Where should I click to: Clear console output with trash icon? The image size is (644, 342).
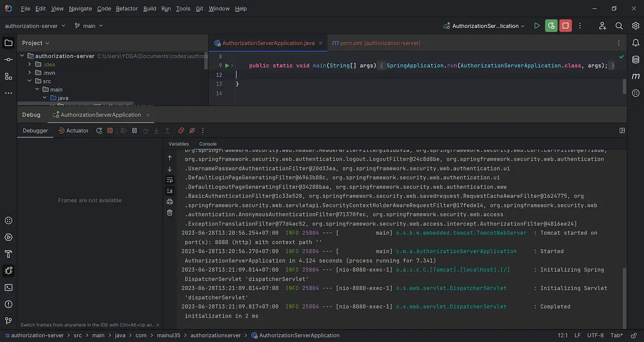click(x=170, y=212)
